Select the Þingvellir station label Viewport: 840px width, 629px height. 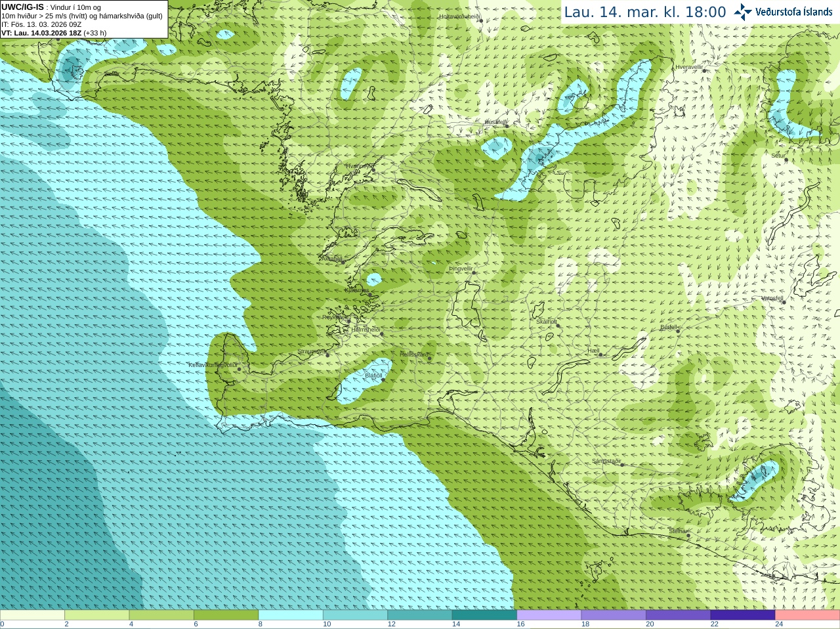pos(461,269)
